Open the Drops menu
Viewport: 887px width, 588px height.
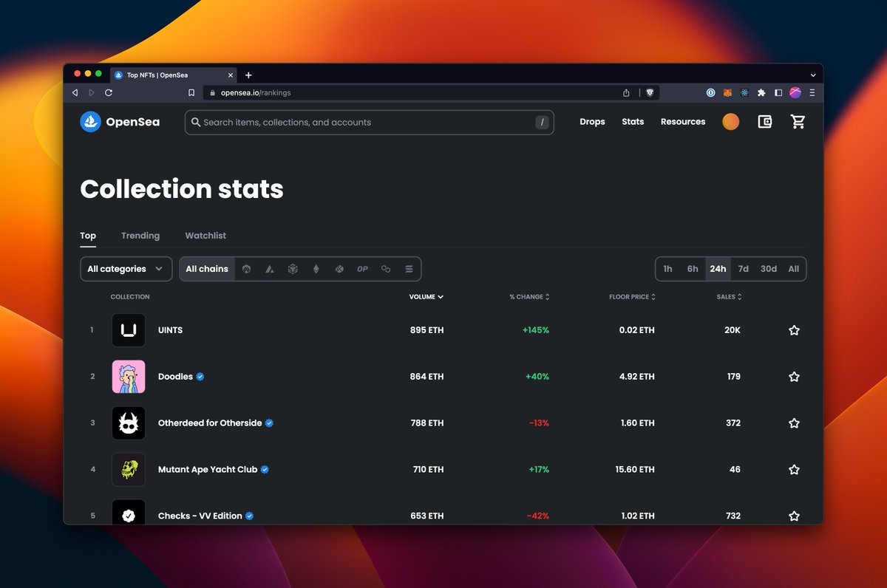click(x=592, y=122)
